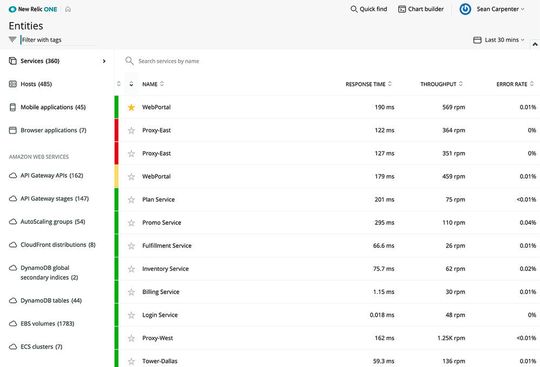Sort table by RESPONSE TIME column
Screen dimensions: 540x367
click(368, 84)
